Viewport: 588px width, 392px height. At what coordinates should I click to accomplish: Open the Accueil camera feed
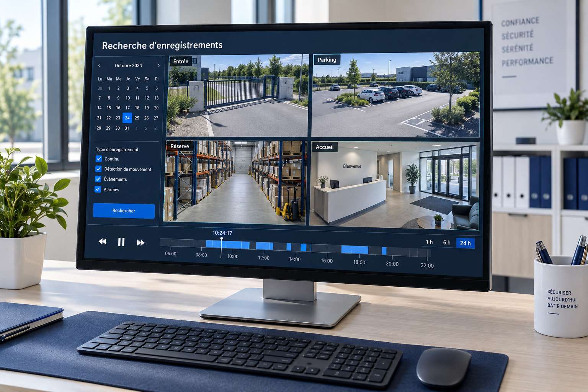(395, 186)
